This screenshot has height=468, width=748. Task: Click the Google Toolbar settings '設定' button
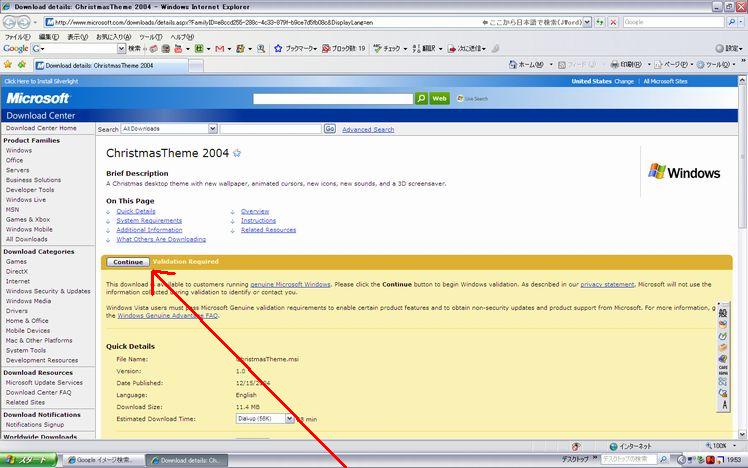tap(728, 49)
